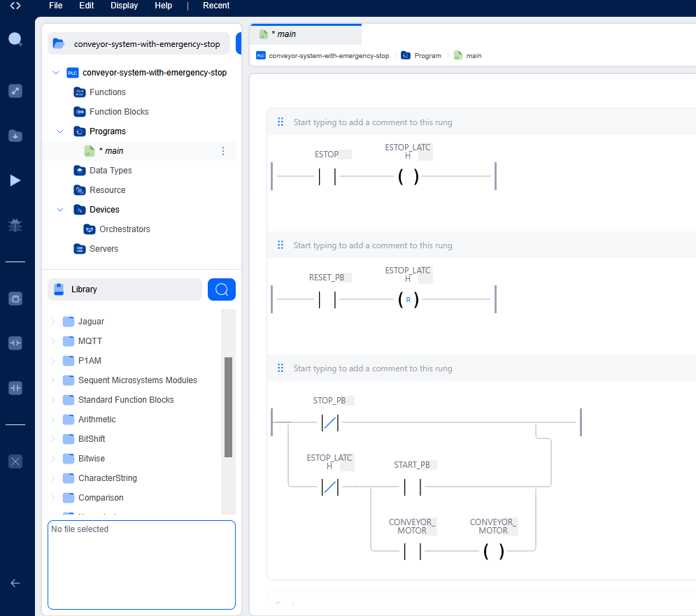696x616 pixels.
Task: Select the contact tool icon in the sidebar
Action: pos(15,388)
